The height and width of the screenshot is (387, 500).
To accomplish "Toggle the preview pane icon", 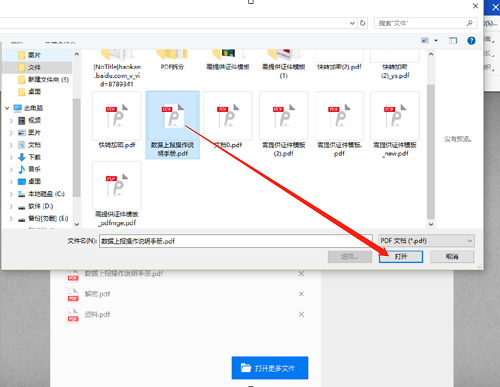I will pyautogui.click(x=453, y=41).
